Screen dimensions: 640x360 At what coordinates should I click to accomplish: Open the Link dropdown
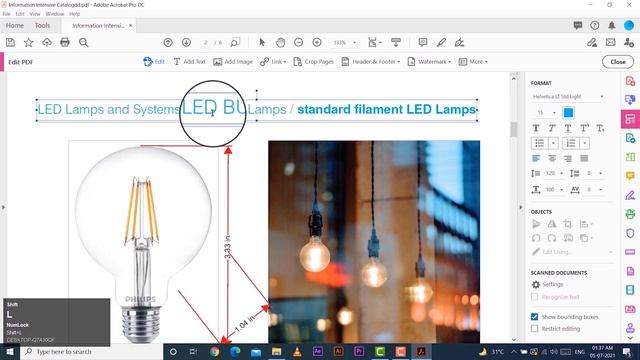point(273,62)
